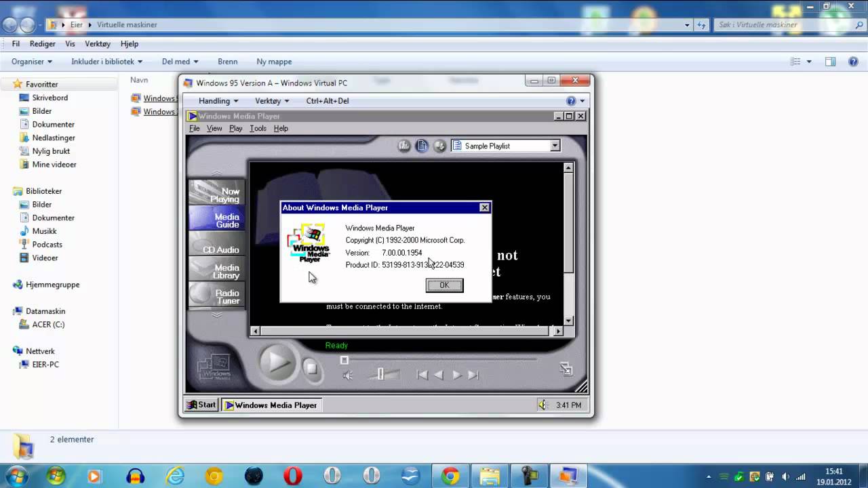Click the fast forward arrow control
The width and height of the screenshot is (868, 488).
click(456, 375)
